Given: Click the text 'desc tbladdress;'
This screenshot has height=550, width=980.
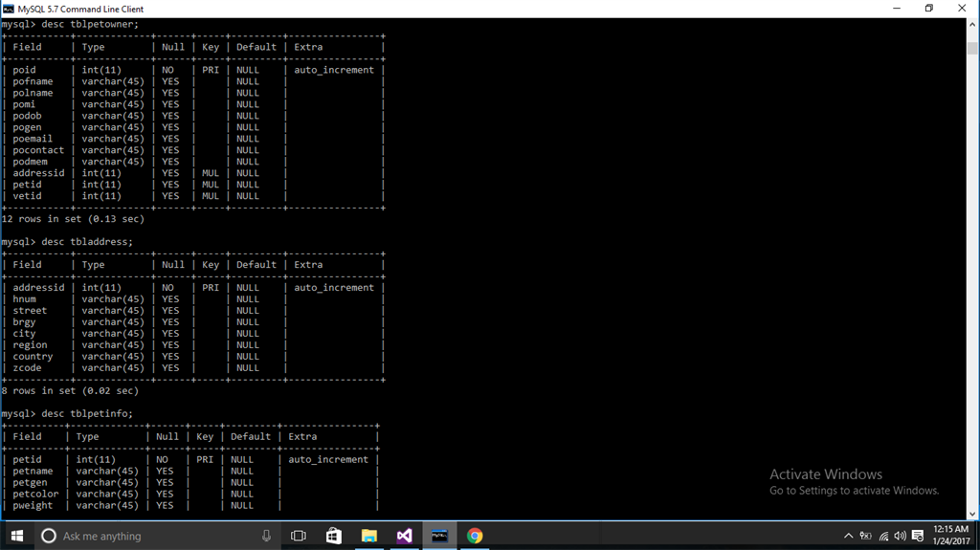Looking at the screenshot, I should pos(87,241).
